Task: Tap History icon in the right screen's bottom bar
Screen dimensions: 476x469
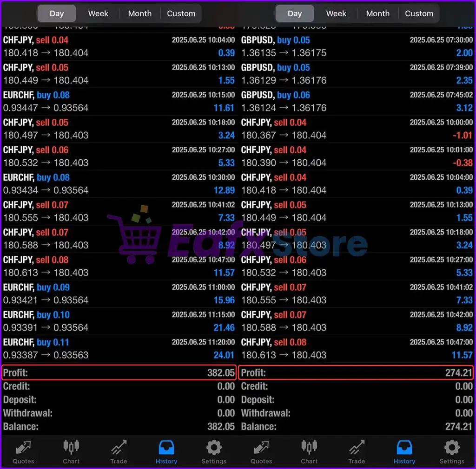Action: pyautogui.click(x=404, y=452)
